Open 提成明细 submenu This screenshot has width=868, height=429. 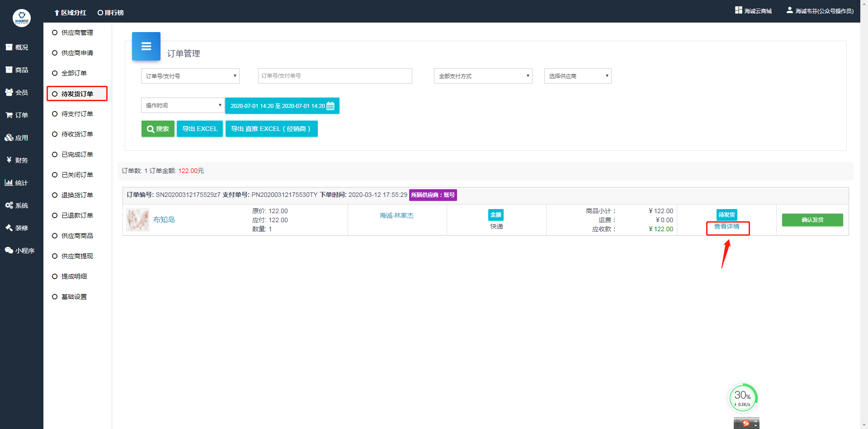(x=70, y=276)
